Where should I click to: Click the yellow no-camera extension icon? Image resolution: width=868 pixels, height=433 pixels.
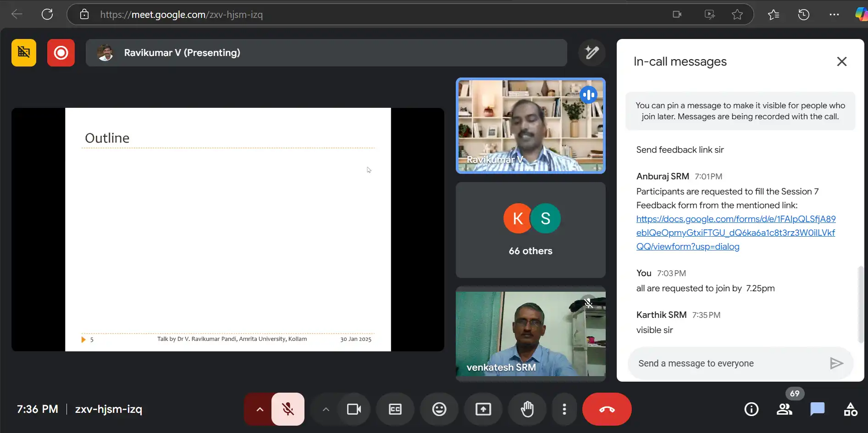[x=24, y=53]
